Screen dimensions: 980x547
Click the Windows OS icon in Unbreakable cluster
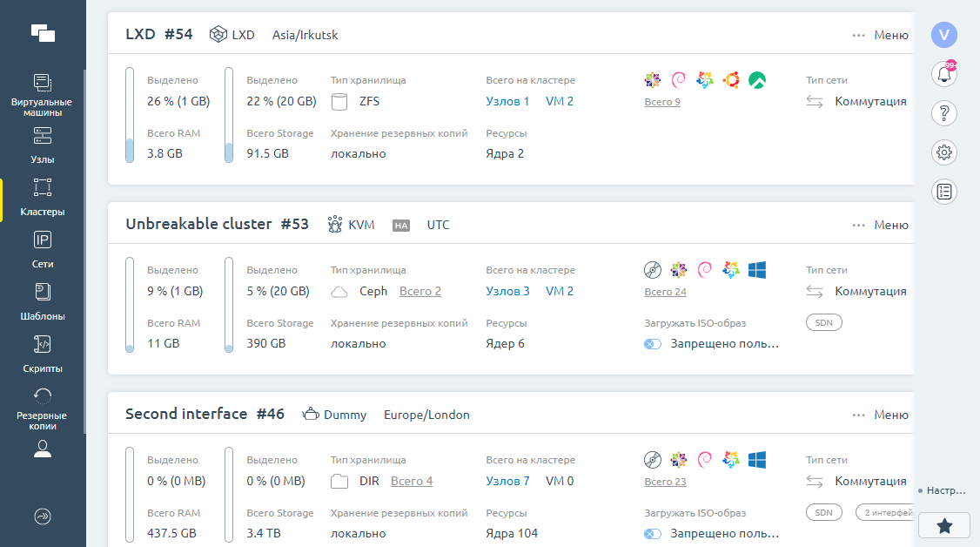click(x=757, y=270)
